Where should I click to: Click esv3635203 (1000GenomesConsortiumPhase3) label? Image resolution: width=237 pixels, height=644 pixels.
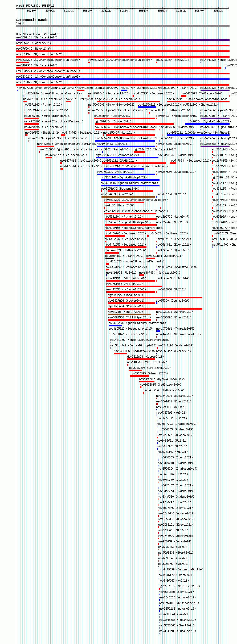click(x=48, y=60)
